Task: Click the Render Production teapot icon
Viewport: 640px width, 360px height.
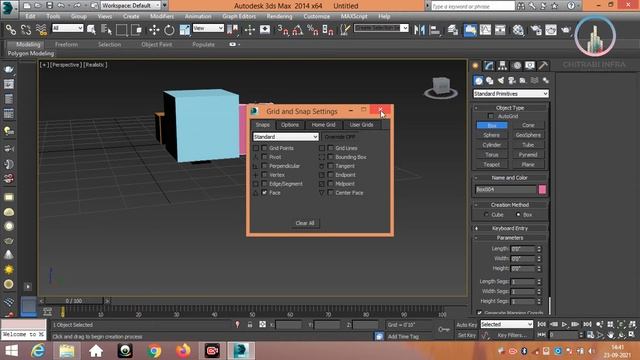Action: (x=566, y=29)
